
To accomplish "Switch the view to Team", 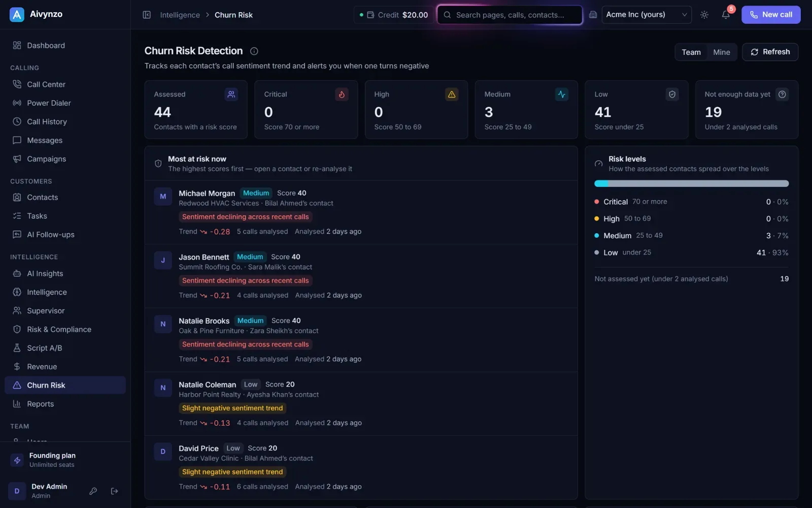I will point(691,52).
